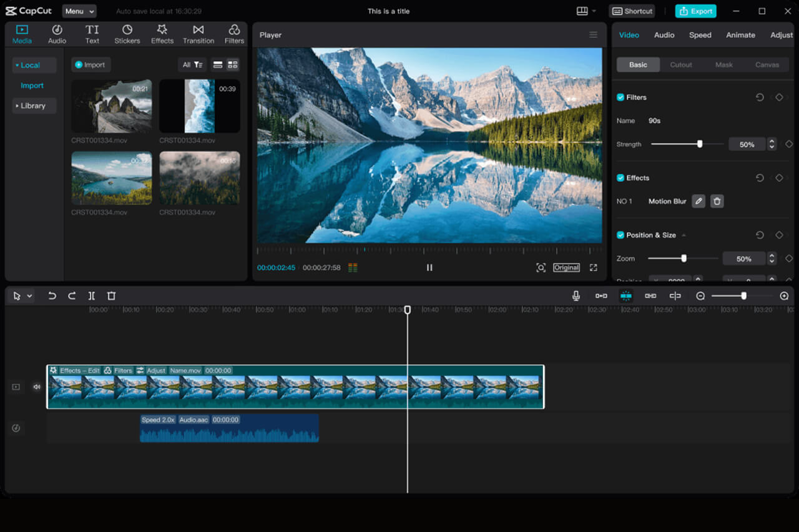
Task: Click the Zoom slider in Position & Size
Action: coord(683,258)
